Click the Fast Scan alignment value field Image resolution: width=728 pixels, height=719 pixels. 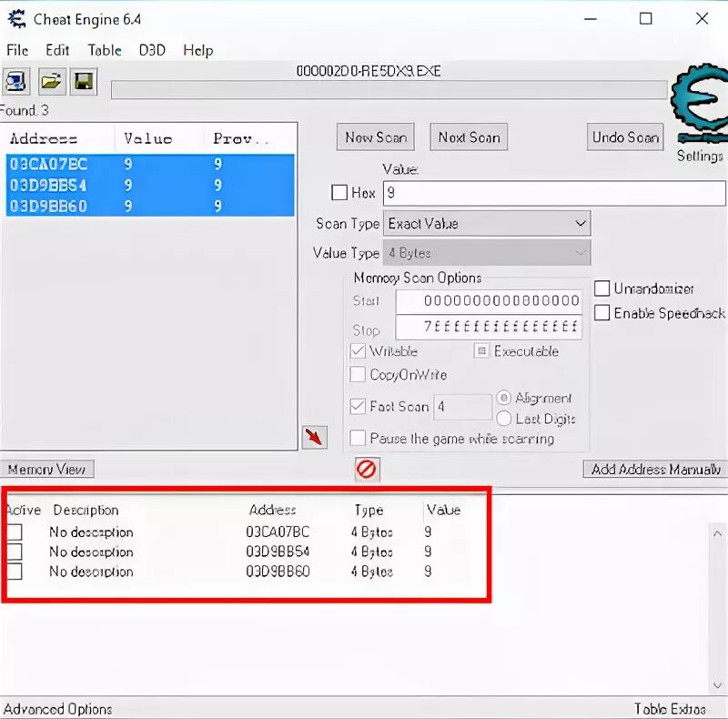pos(462,407)
